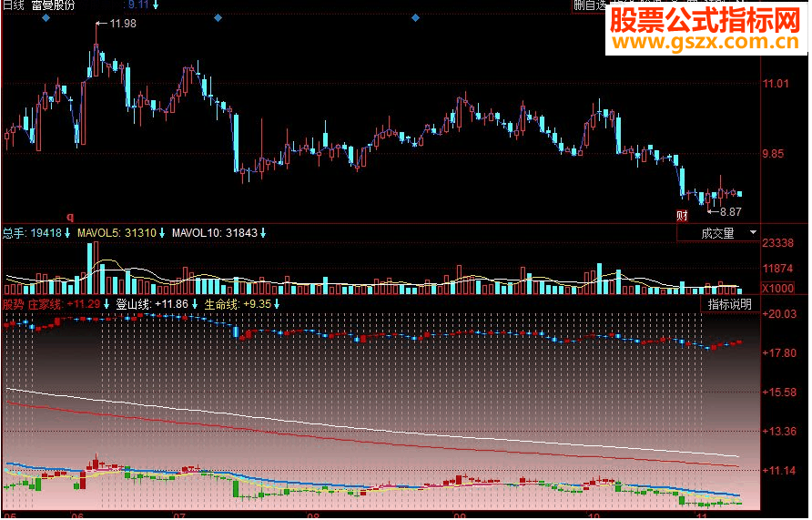Click the 股势 indicator name
This screenshot has height=520, width=812.
tap(14, 304)
